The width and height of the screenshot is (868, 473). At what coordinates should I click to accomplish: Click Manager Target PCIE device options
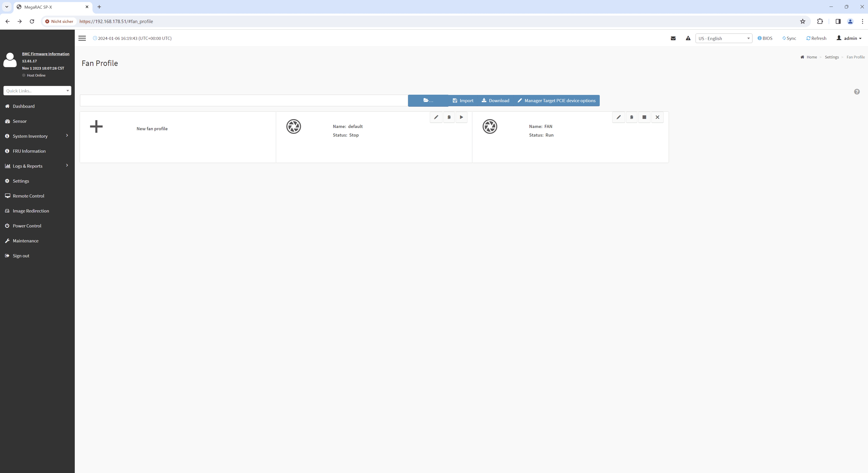(x=556, y=101)
